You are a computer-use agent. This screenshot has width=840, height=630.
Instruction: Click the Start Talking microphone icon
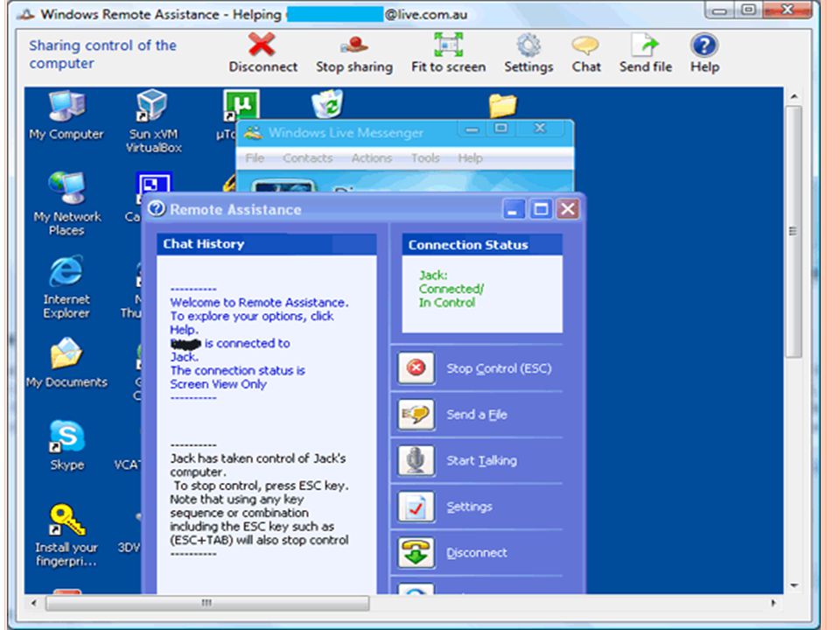pyautogui.click(x=416, y=460)
